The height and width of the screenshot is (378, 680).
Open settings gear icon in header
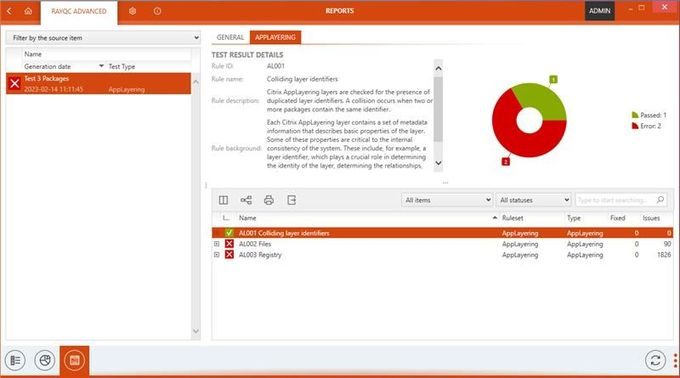pos(133,11)
